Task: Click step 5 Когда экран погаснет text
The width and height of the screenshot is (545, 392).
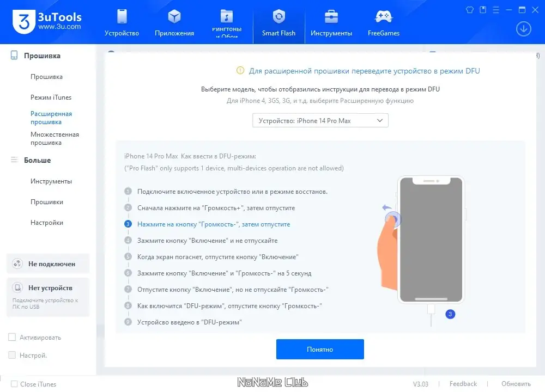Action: tap(218, 257)
